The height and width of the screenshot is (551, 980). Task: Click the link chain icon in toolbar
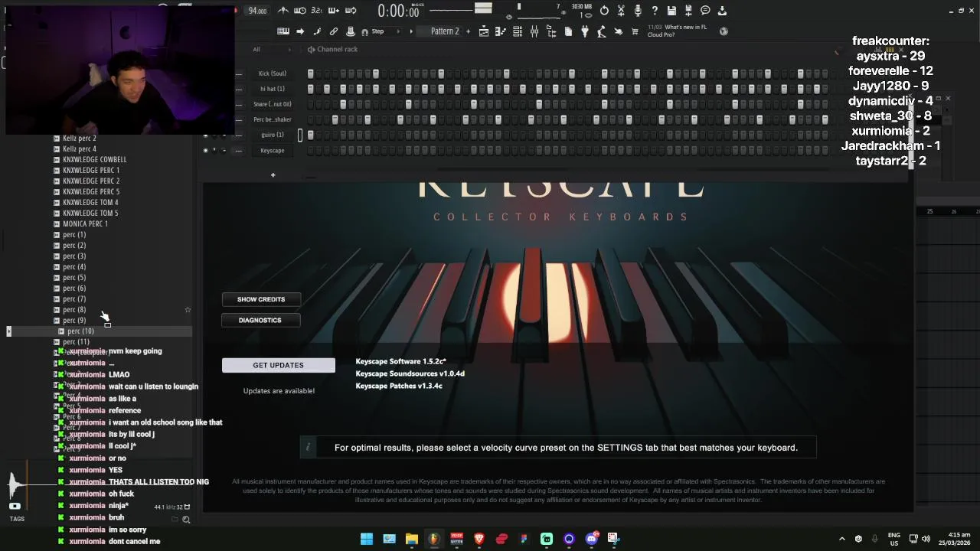334,31
